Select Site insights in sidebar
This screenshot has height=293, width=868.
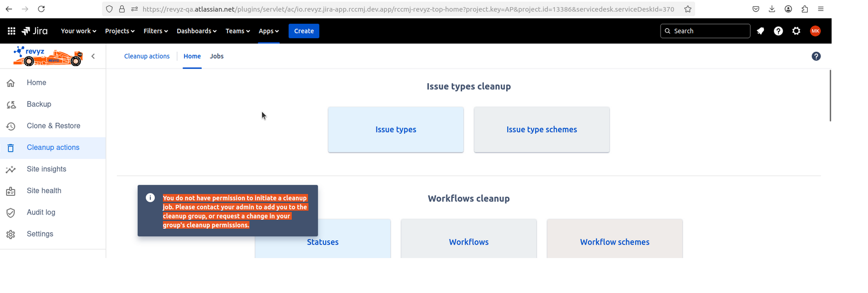(x=46, y=169)
